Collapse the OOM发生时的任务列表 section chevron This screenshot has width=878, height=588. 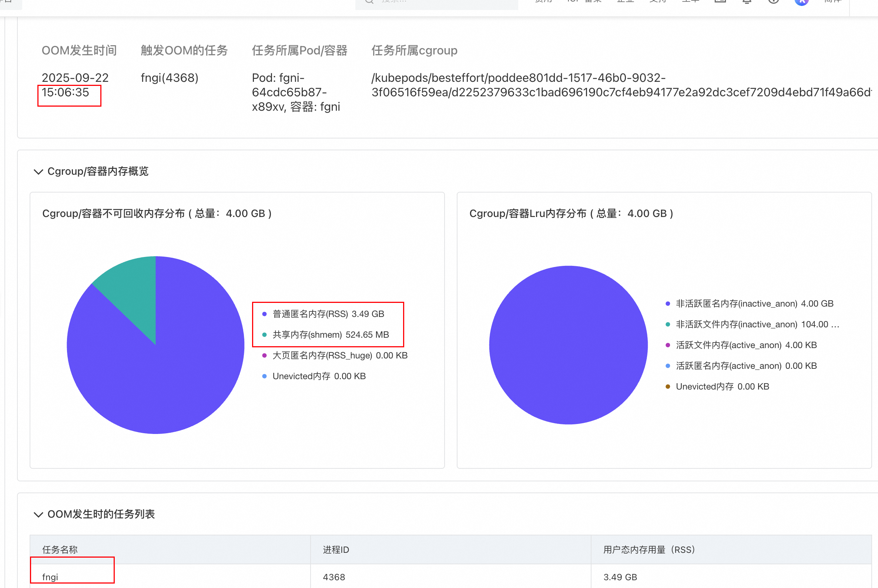38,514
